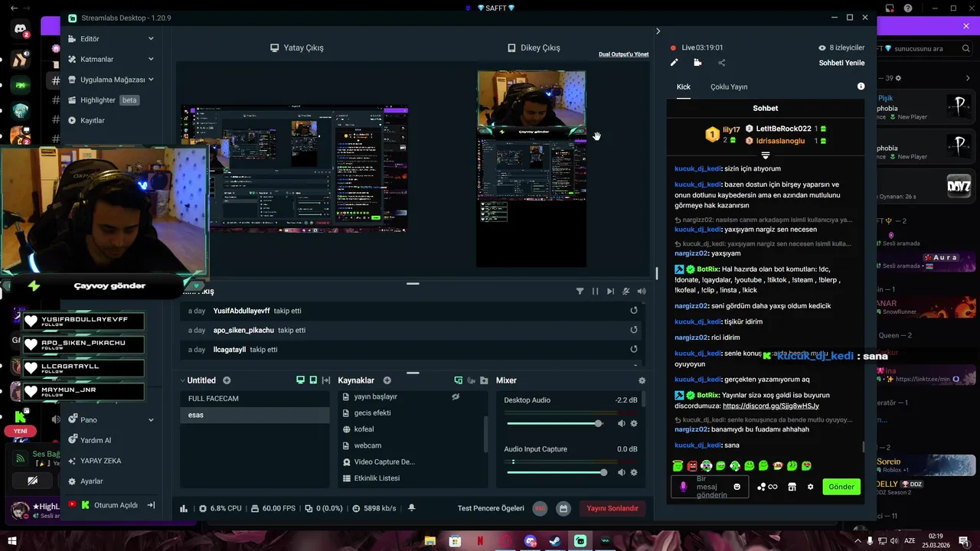Edit stream info pencil icon

coord(675,63)
